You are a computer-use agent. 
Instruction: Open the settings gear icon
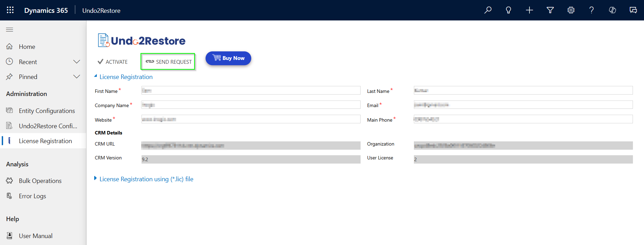pos(571,10)
